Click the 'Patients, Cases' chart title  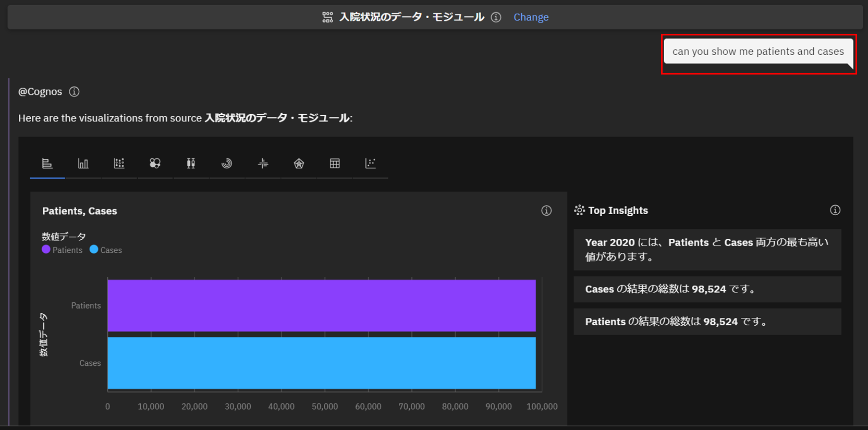(x=80, y=211)
